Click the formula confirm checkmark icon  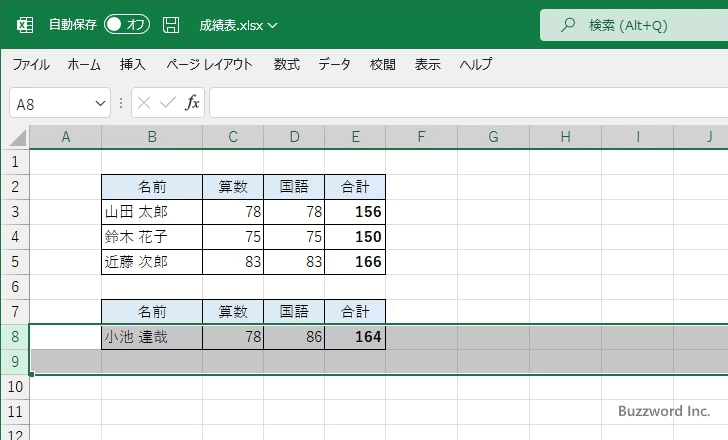coord(168,103)
